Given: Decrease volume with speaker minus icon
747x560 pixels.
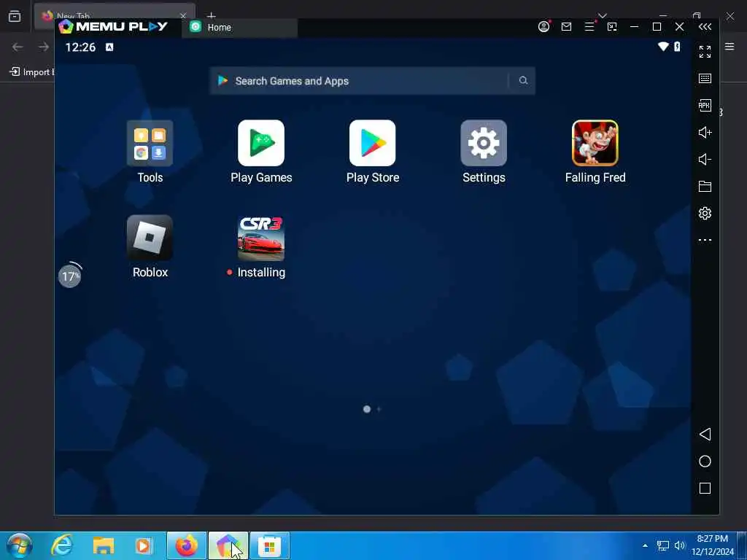Looking at the screenshot, I should 705,159.
